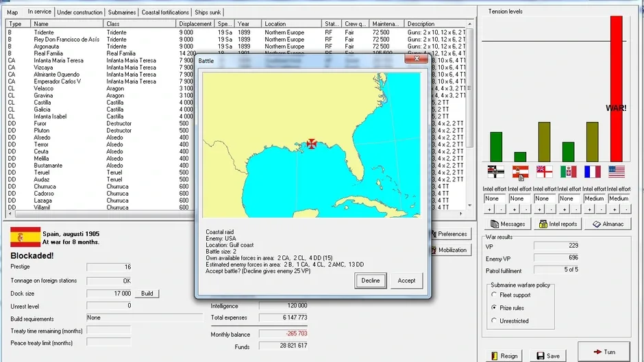
Task: Increase Intel effort for Italy
Action: [x=565, y=209]
